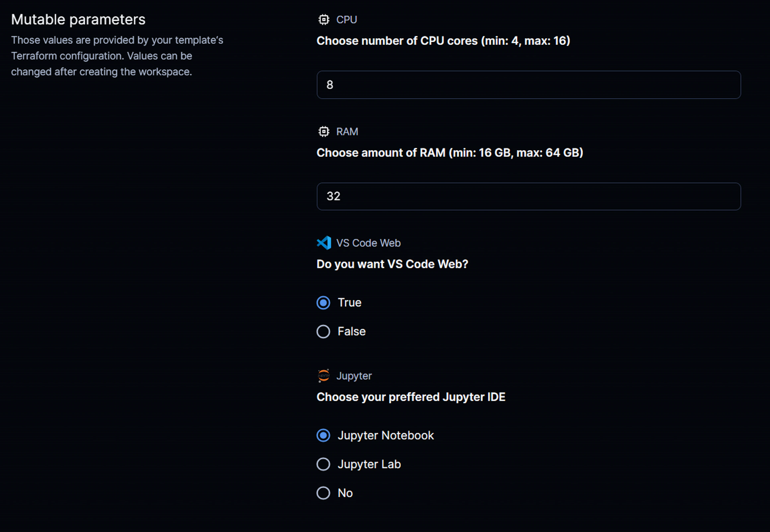Click the RAM chip icon
The width and height of the screenshot is (770, 532).
click(323, 132)
